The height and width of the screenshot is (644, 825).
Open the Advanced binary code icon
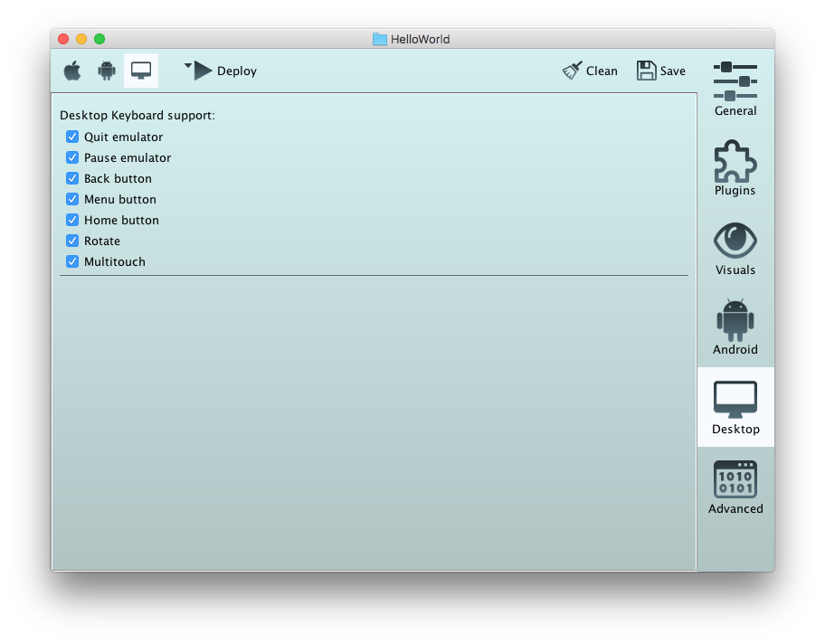pyautogui.click(x=735, y=479)
